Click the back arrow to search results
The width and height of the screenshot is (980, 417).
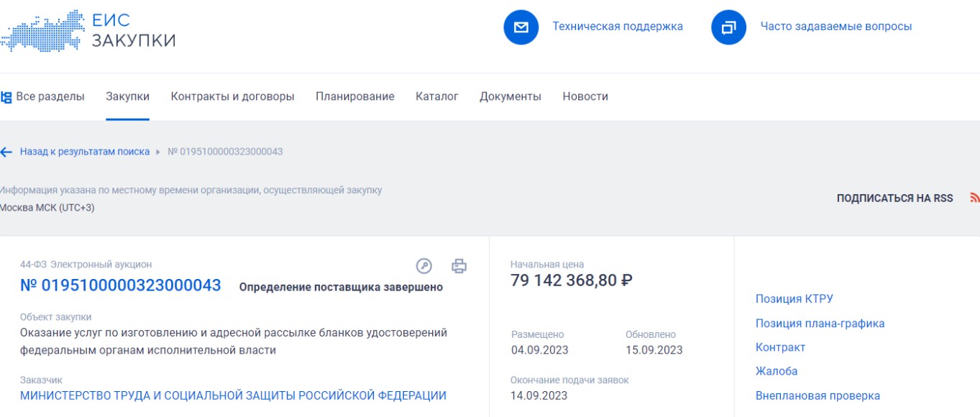6,152
